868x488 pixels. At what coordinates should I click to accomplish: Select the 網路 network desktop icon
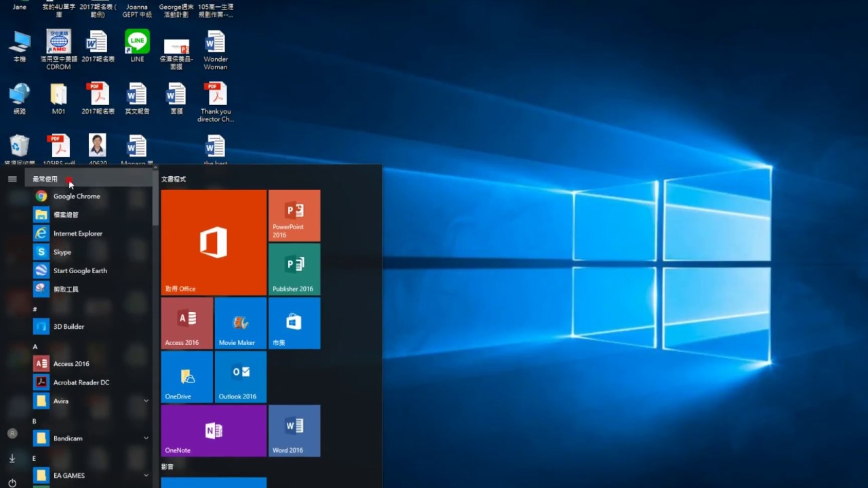click(20, 98)
